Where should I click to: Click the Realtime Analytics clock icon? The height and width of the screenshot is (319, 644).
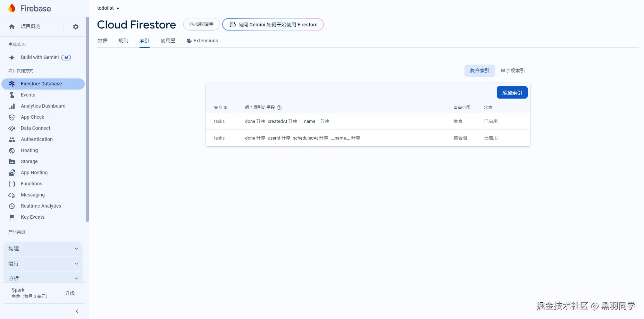coord(12,206)
